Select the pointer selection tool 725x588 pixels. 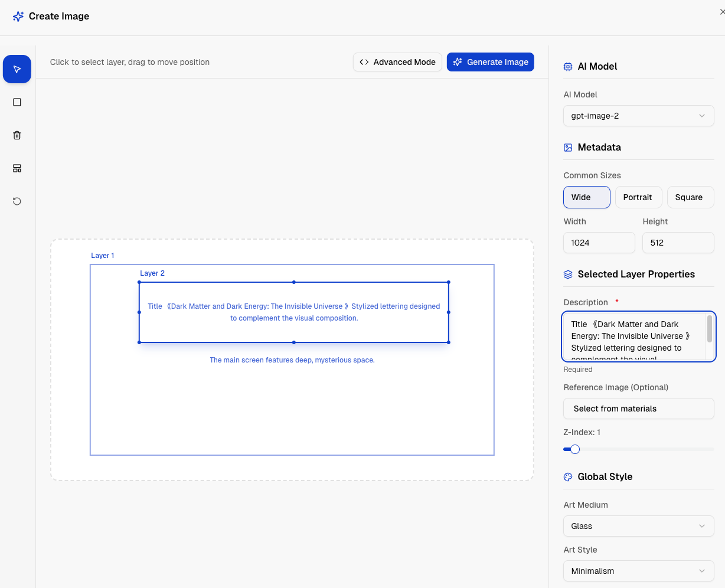17,69
